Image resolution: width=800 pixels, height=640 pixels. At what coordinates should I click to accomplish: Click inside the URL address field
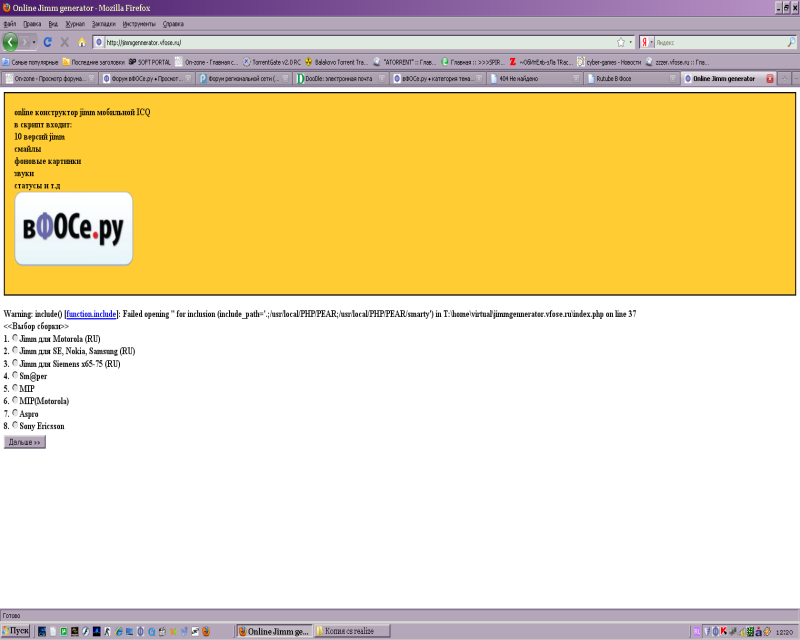click(350, 42)
